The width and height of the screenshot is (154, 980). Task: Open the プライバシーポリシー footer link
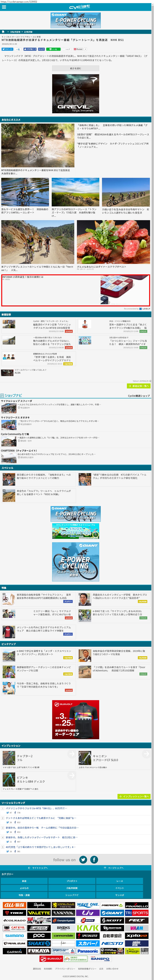pos(65,969)
